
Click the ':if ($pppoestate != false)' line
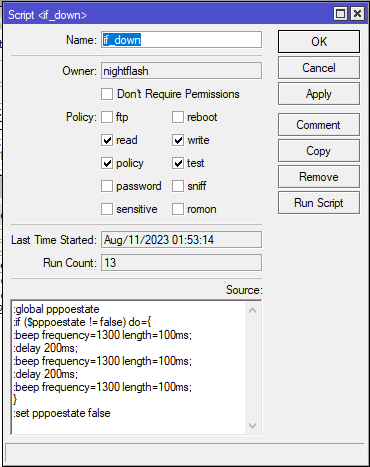click(x=82, y=322)
